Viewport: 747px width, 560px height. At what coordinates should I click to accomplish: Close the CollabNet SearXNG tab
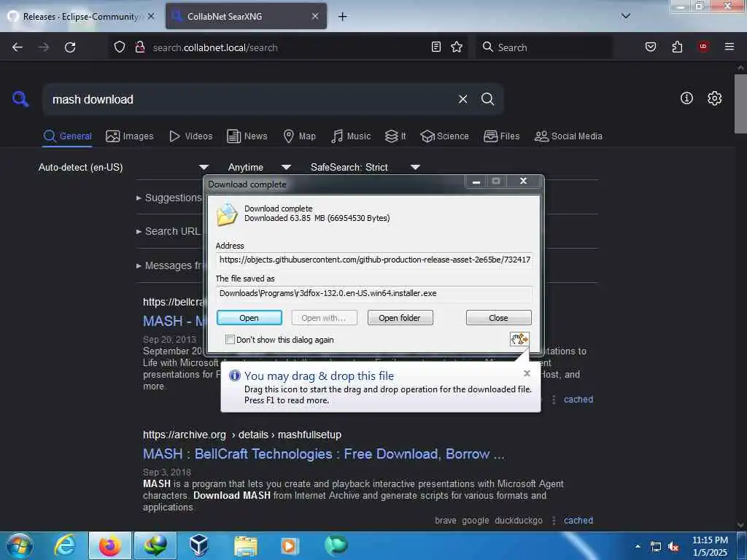[315, 16]
